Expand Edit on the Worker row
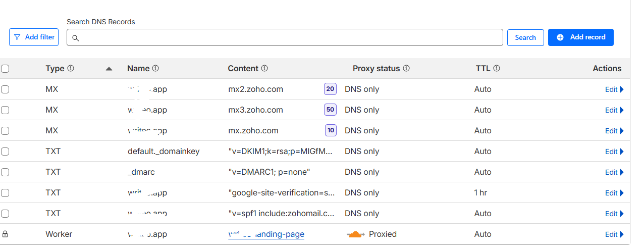The height and width of the screenshot is (251, 644). coord(614,234)
